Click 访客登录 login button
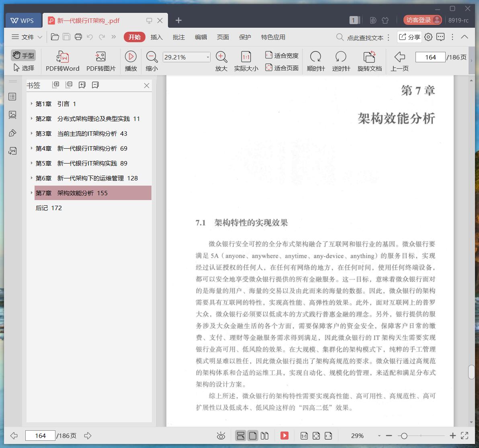The width and height of the screenshot is (479, 448). coord(422,20)
